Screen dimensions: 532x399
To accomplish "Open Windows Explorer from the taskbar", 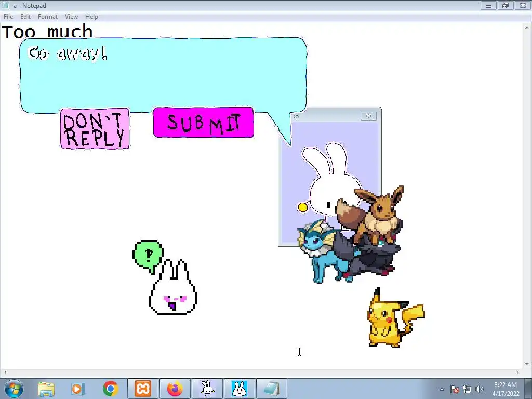I will (x=46, y=389).
